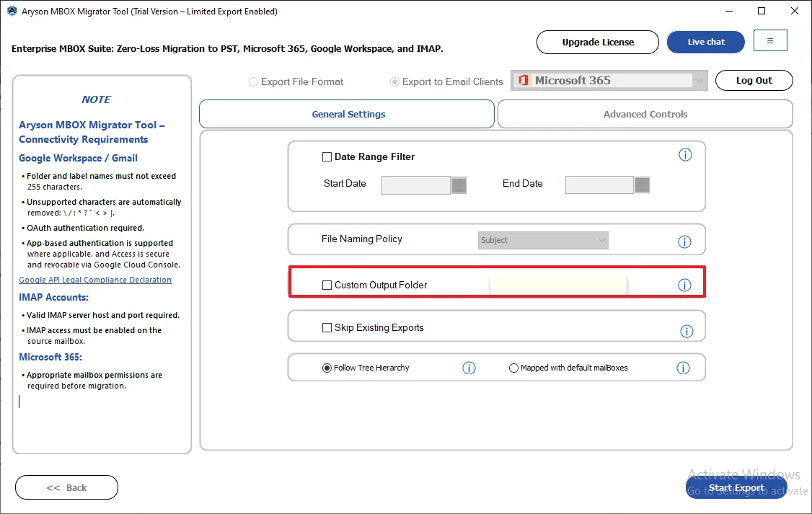Click the End Date input field
Viewport: 812px width, 514px height.
(599, 185)
